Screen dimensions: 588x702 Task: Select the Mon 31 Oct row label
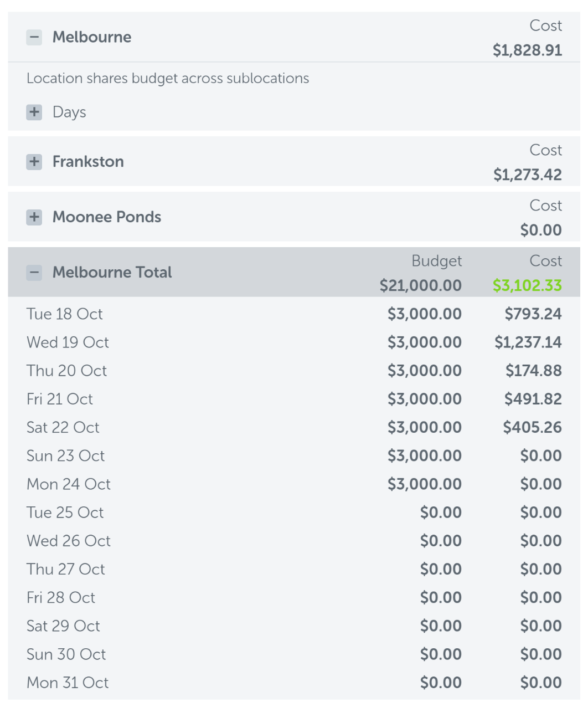68,683
